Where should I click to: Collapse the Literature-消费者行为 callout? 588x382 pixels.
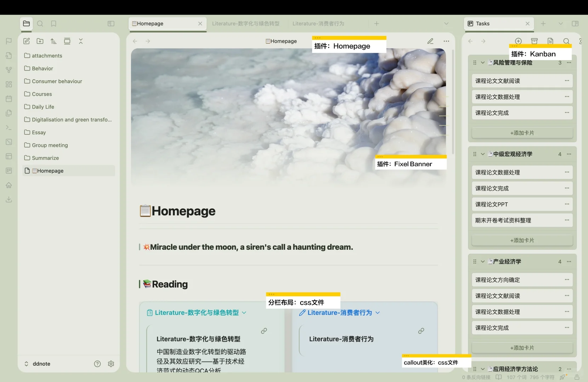click(377, 313)
